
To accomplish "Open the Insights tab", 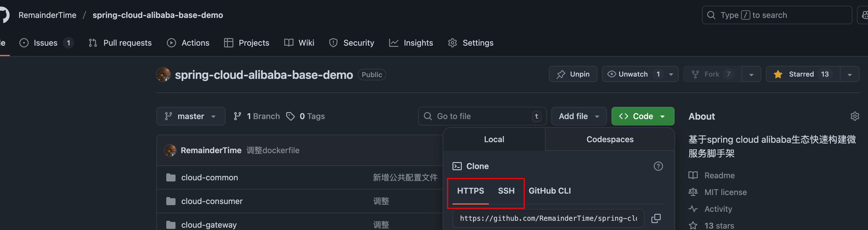I will tap(411, 43).
